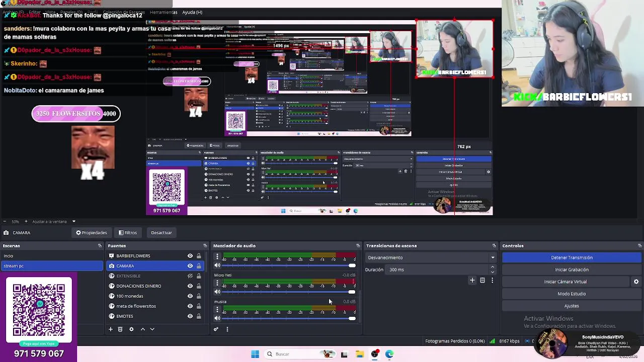The height and width of the screenshot is (362, 644).
Task: Enable Modo Estudio
Action: [x=572, y=294]
